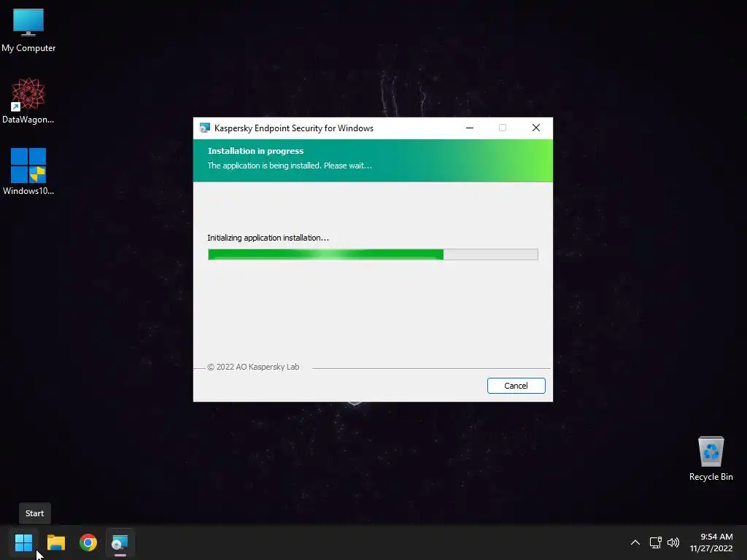Viewport: 747px width, 560px height.
Task: Open the Start menu button
Action: [23, 542]
